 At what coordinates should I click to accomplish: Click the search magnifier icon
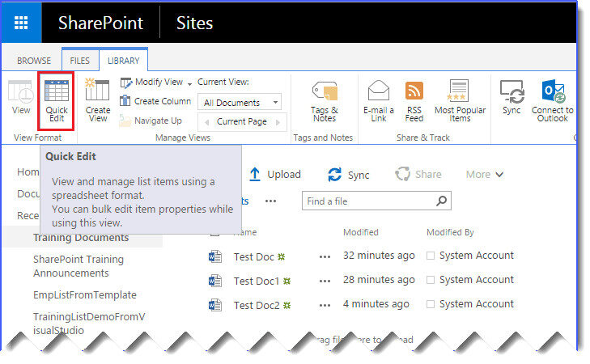pos(441,201)
